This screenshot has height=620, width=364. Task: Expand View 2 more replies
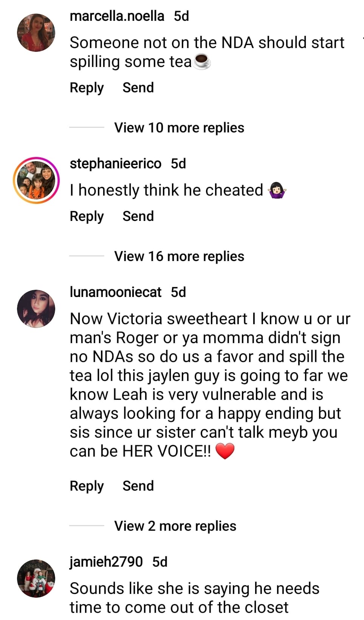(x=175, y=526)
